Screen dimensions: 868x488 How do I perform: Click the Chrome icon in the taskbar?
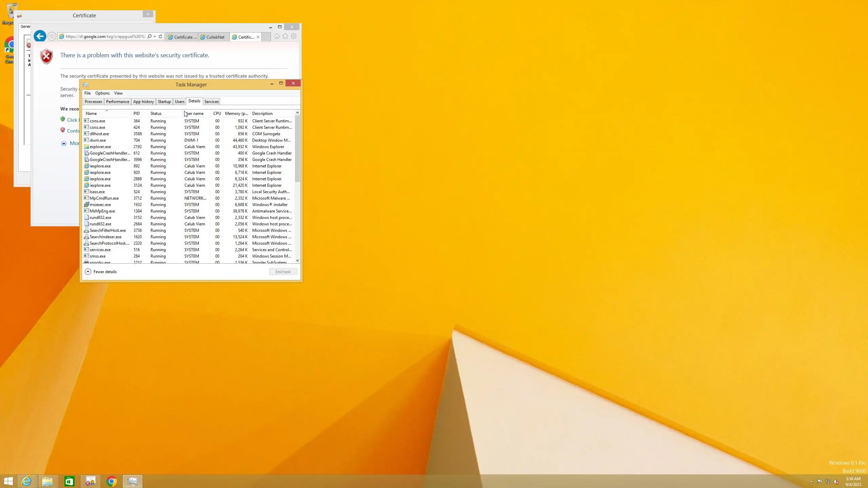(x=112, y=481)
